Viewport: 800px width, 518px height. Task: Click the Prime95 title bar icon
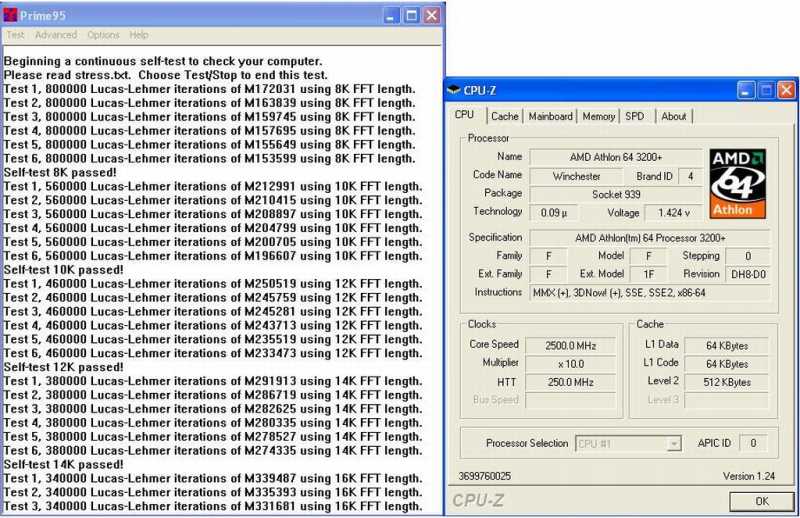(x=10, y=15)
